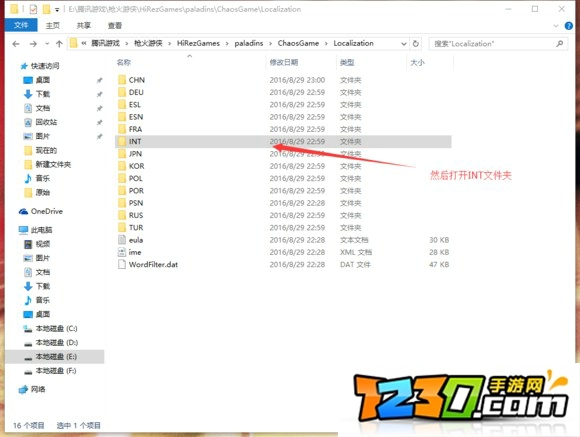Viewport: 580px width, 437px height.
Task: Click the 2016/8/29 23:00 date of CHN
Action: pos(297,80)
